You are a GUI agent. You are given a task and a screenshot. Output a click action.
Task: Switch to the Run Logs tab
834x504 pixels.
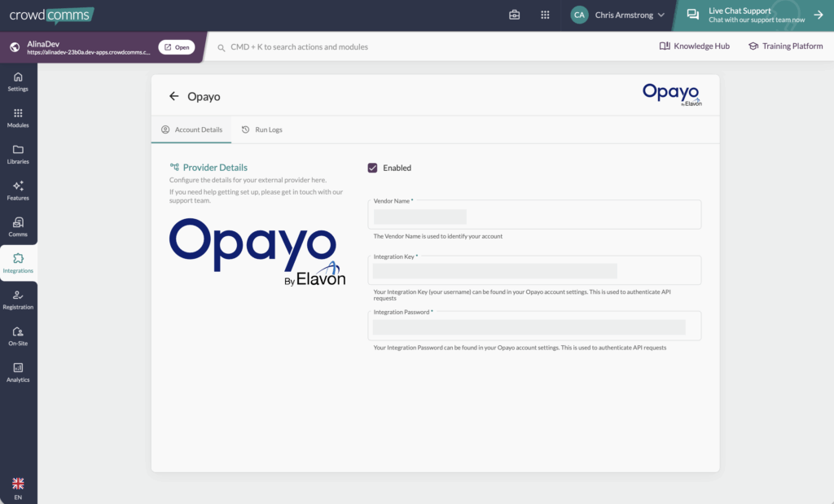tap(262, 129)
